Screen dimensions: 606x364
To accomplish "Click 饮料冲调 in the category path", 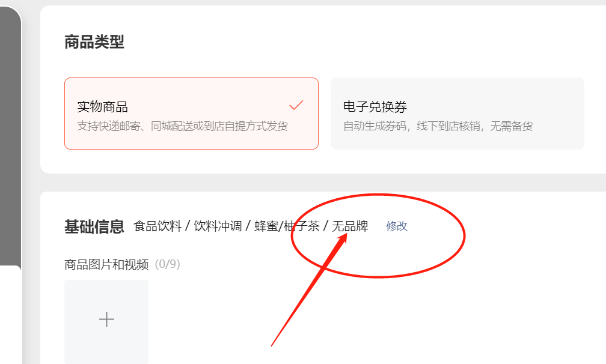I will click(x=218, y=226).
